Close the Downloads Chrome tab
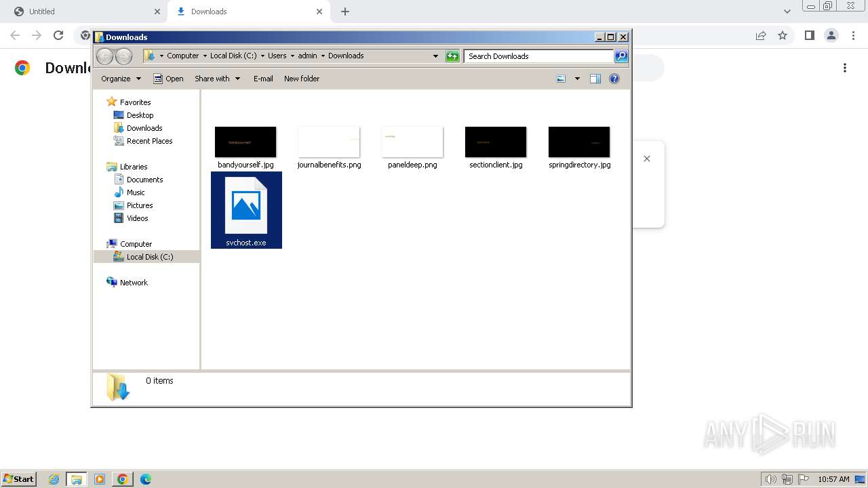Viewport: 868px width, 488px height. coord(319,12)
